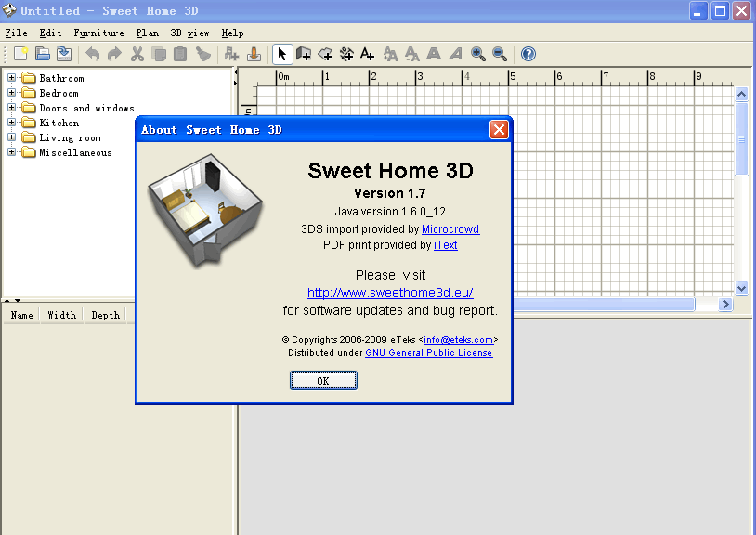Click the Add furniture to home icon
The image size is (756, 535).
231,54
